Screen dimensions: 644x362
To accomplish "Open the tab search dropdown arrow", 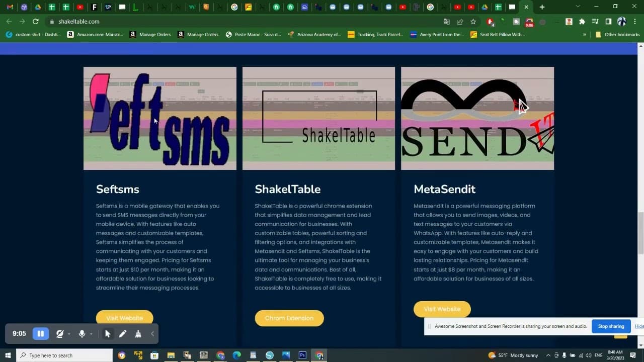I will (578, 7).
